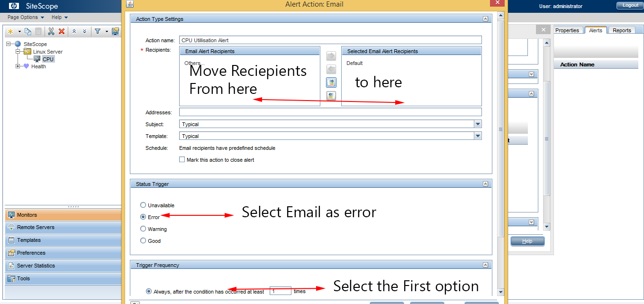644x304 pixels.
Task: Click the expand-all double down arrow icon
Action: click(x=85, y=31)
